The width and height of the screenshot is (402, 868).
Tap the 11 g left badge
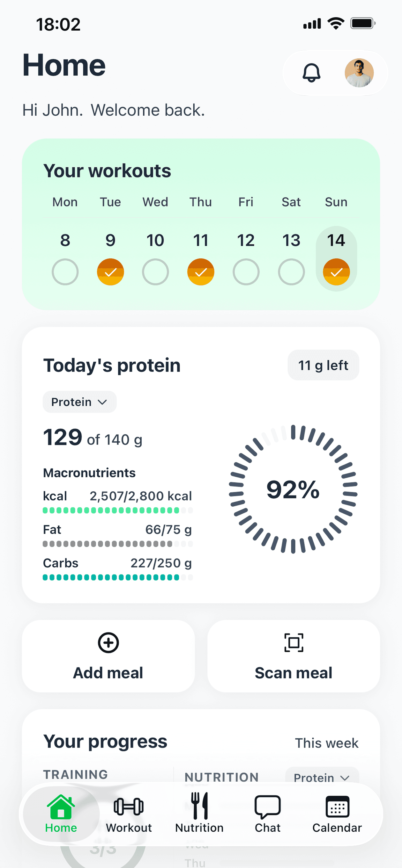(323, 365)
